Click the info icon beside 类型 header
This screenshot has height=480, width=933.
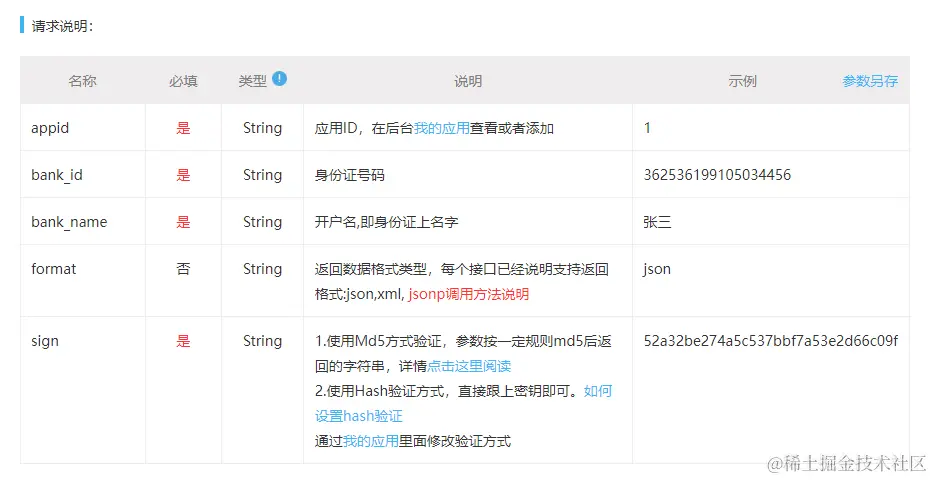[x=280, y=78]
